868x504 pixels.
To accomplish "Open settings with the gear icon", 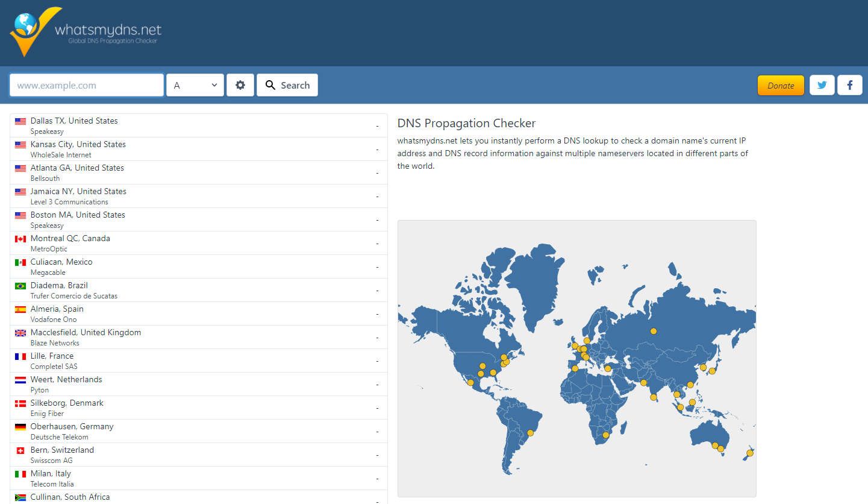I will (240, 85).
